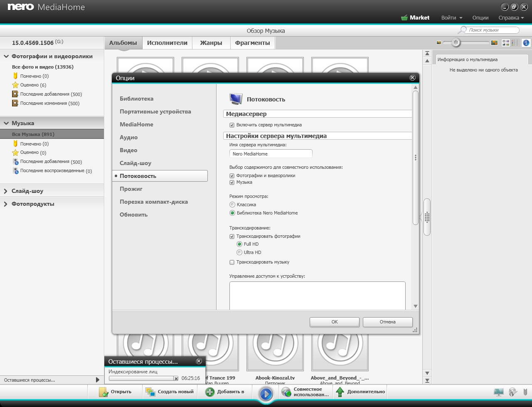Open the Библиотека options category
Screen dimensions: 532x407
(137, 99)
